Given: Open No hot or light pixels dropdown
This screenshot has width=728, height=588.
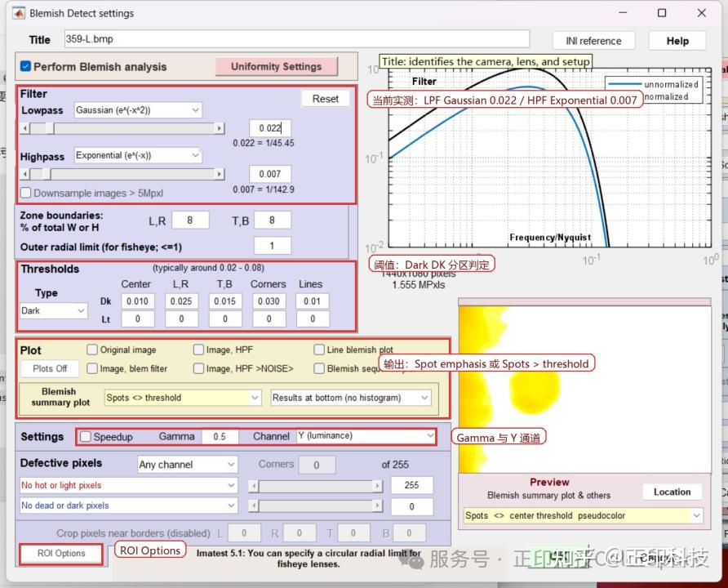Looking at the screenshot, I should pos(128,486).
